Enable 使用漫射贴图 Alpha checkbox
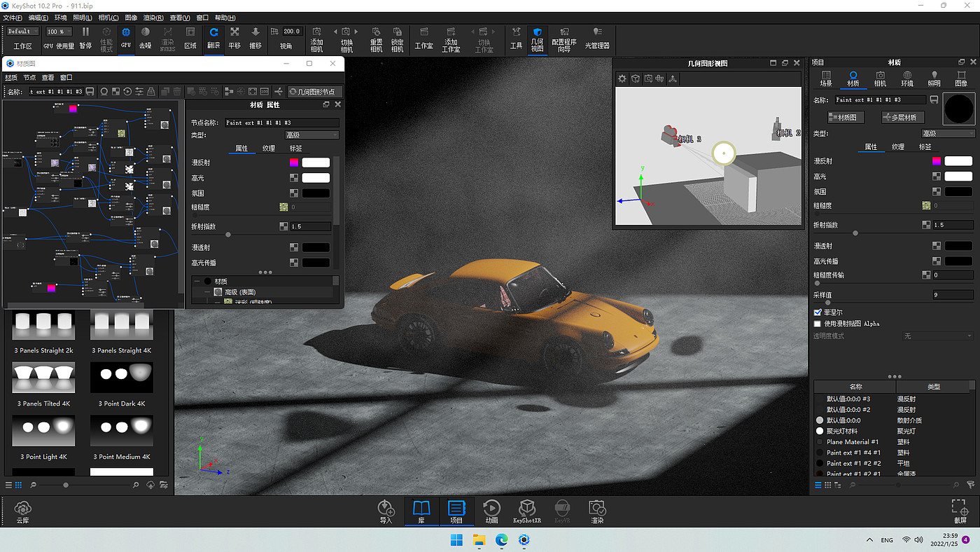The image size is (980, 552). click(818, 324)
